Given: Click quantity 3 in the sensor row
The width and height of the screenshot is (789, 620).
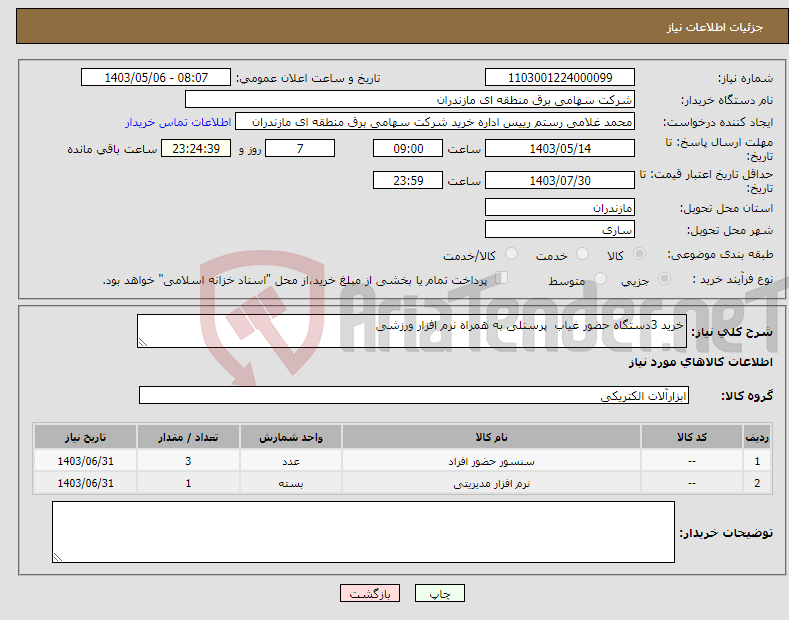Looking at the screenshot, I should [188, 461].
